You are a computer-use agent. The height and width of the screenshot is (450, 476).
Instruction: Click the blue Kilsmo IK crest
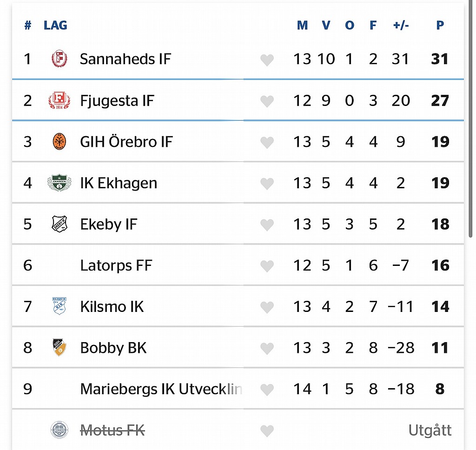click(x=59, y=306)
